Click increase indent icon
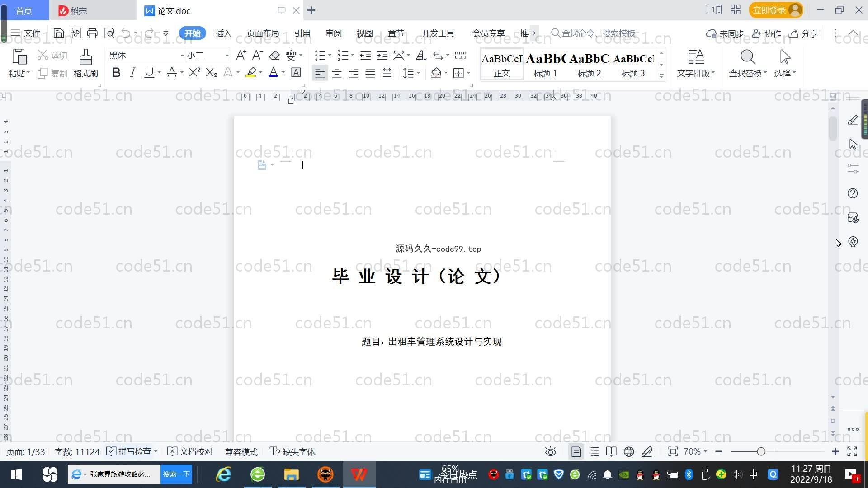 382,55
